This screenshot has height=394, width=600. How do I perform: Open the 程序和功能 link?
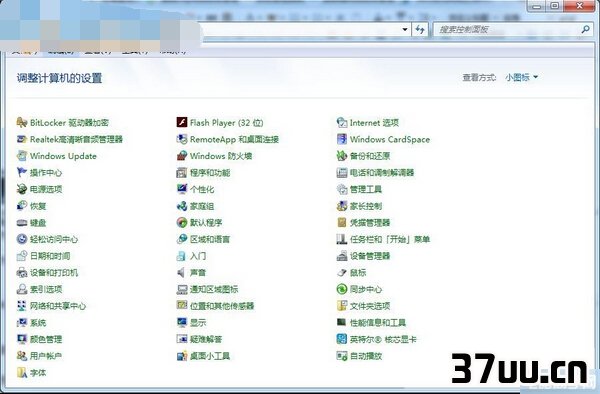(x=210, y=173)
